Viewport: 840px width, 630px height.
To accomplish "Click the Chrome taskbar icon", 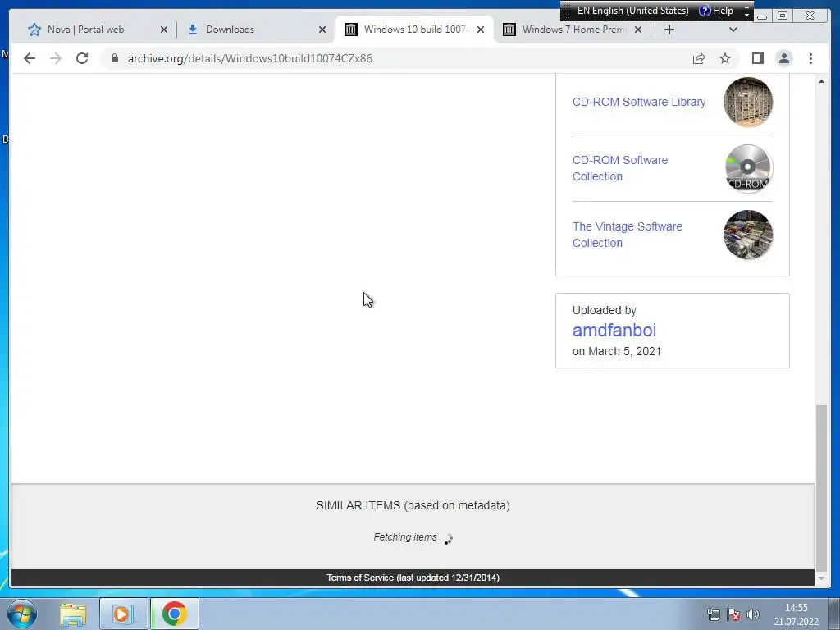I will click(x=174, y=614).
